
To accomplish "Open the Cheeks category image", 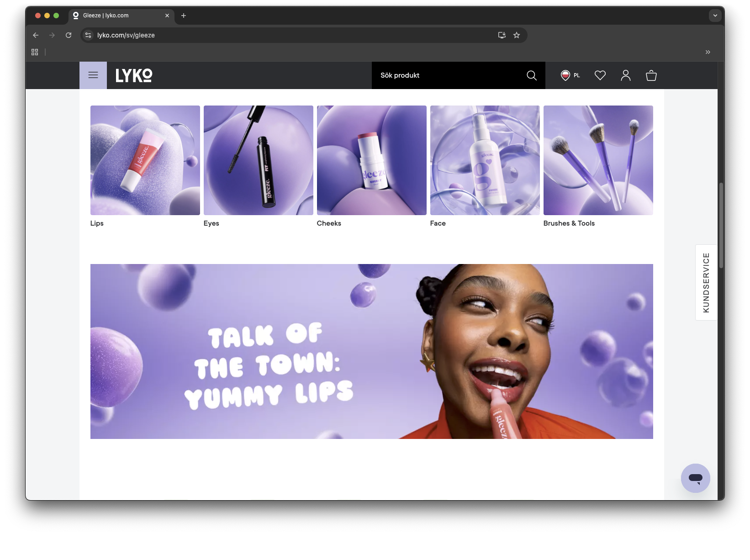I will point(372,160).
